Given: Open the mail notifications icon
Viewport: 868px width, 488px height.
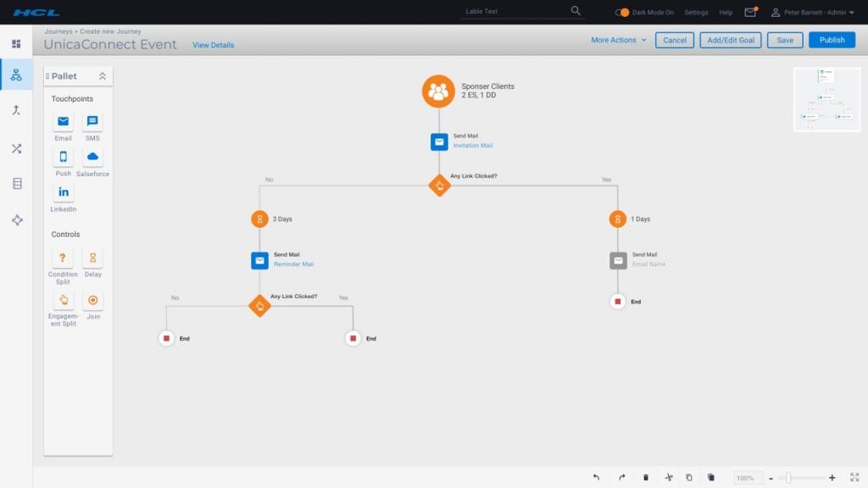Looking at the screenshot, I should (x=751, y=12).
